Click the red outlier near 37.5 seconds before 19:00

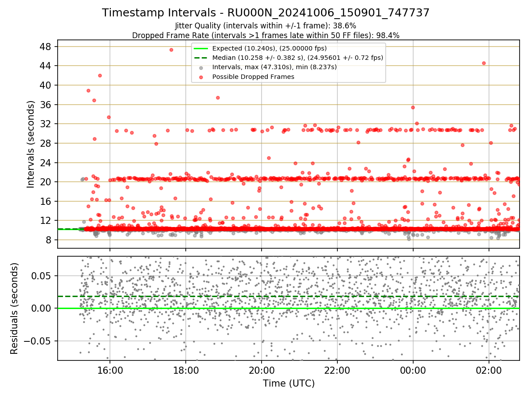point(218,98)
